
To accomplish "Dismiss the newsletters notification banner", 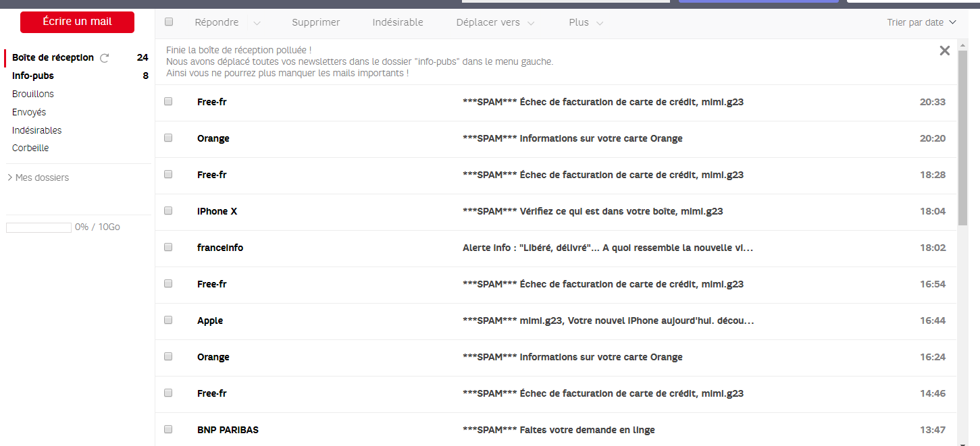I will click(x=944, y=50).
